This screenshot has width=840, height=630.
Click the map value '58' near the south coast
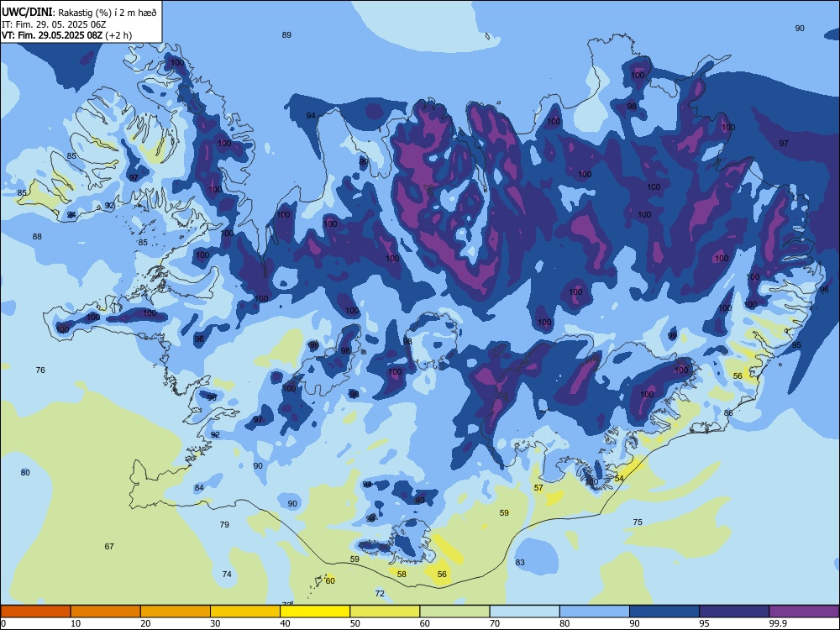pyautogui.click(x=402, y=574)
